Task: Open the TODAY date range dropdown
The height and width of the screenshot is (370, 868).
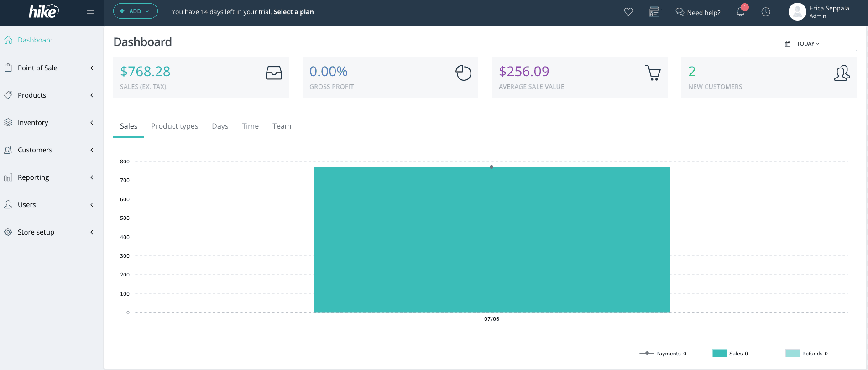Action: (x=802, y=43)
